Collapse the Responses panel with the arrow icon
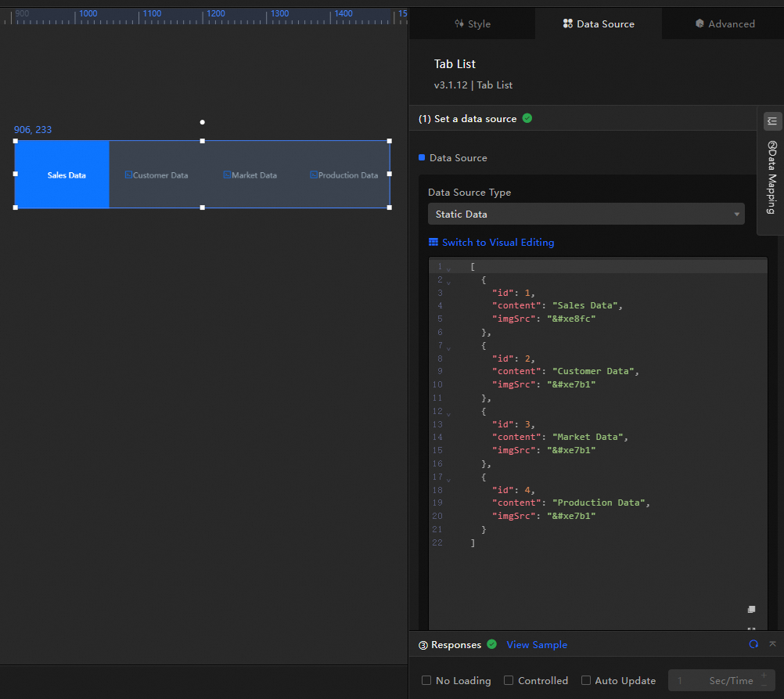Screen dimensions: 784x699 [772, 644]
